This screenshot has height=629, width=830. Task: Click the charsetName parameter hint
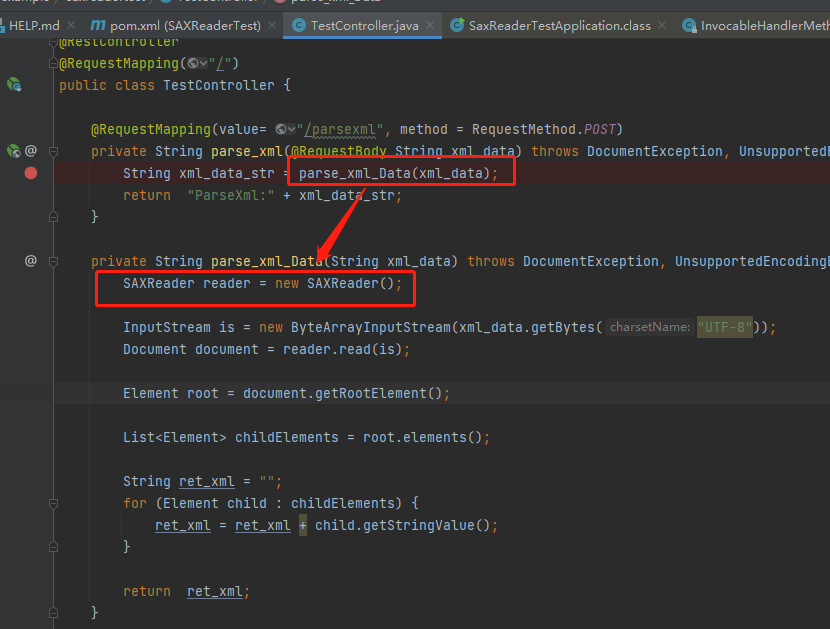649,327
